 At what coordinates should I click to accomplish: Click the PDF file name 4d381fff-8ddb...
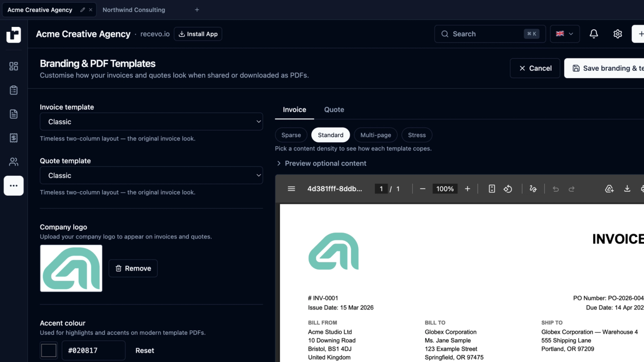pyautogui.click(x=334, y=189)
